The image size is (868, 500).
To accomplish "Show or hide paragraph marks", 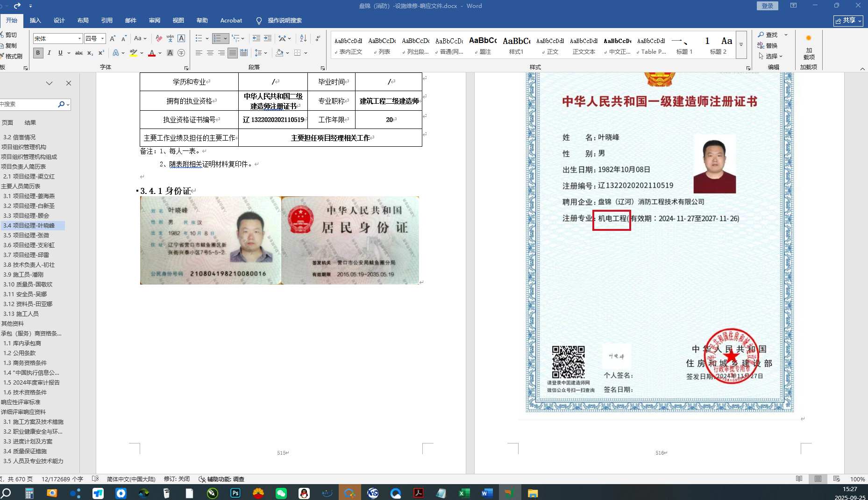I will (x=318, y=38).
